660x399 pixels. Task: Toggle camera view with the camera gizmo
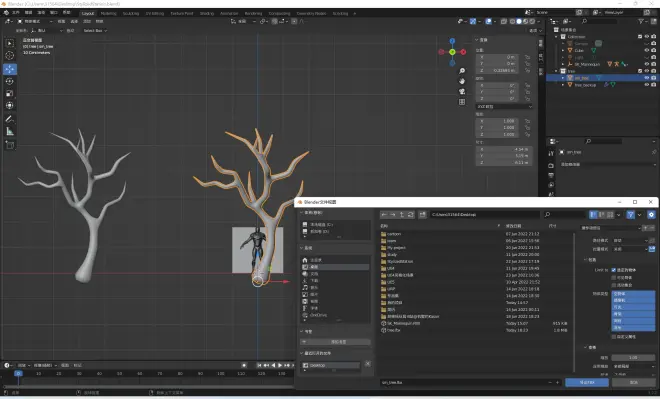pos(462,91)
